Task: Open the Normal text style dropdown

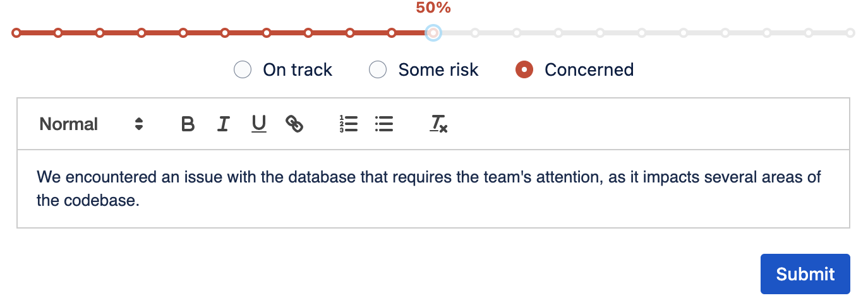Action: 68,124
